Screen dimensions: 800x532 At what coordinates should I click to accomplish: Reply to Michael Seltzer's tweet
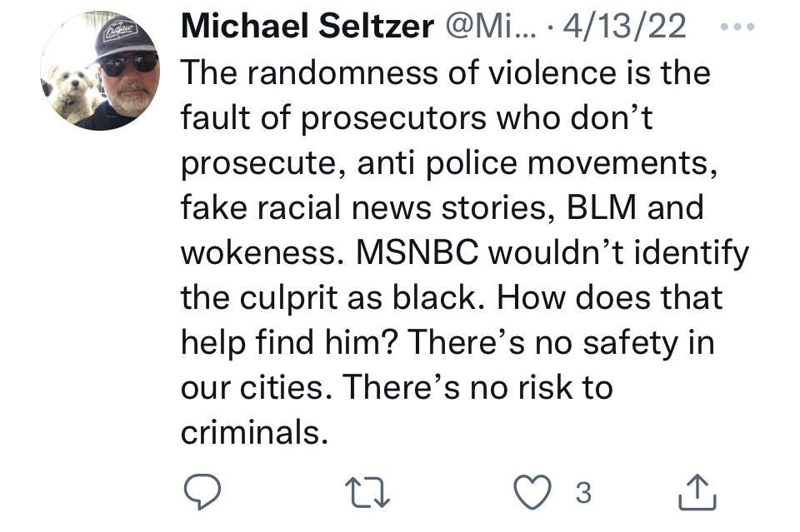(x=202, y=494)
